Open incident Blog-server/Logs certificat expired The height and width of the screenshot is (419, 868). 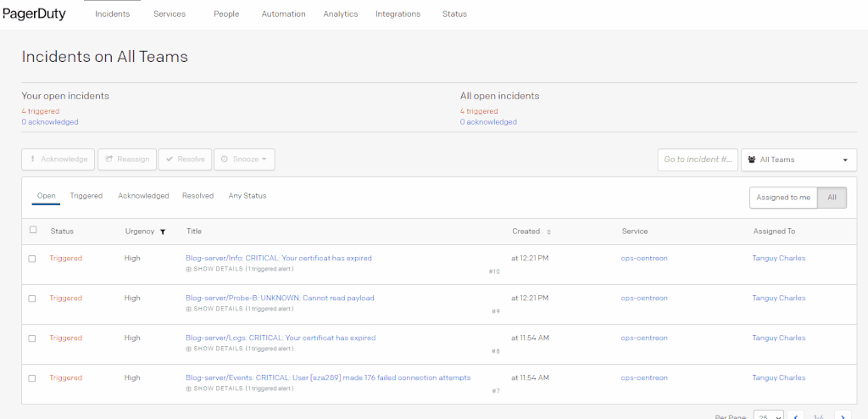280,338
